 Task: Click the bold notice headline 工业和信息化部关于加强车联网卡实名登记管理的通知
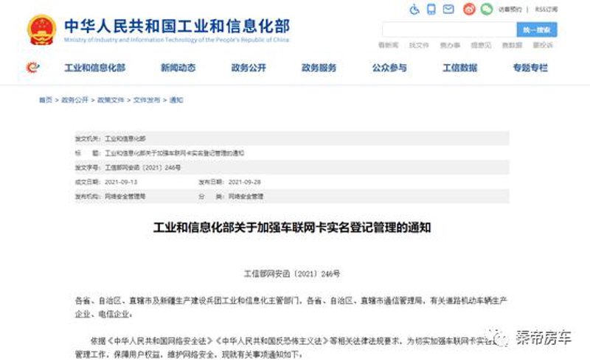(x=292, y=228)
